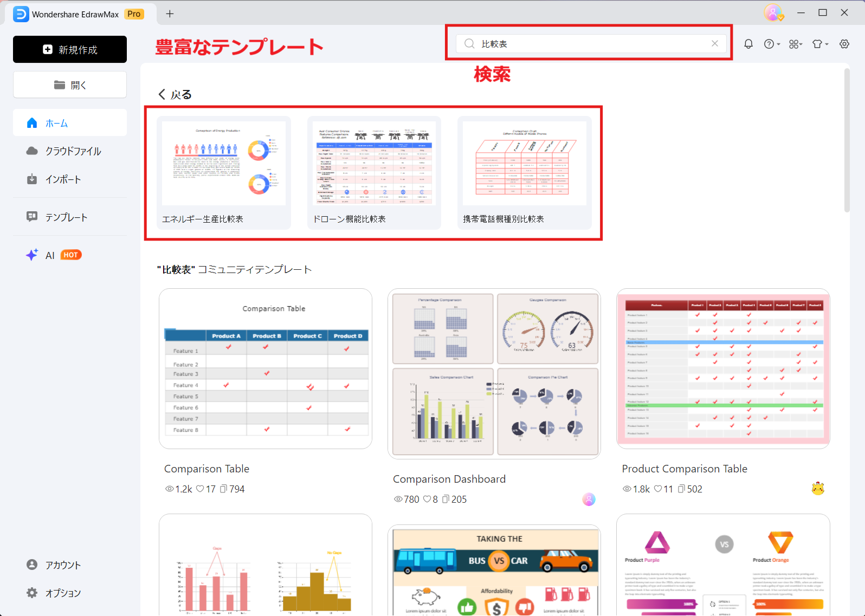Image resolution: width=865 pixels, height=616 pixels.
Task: Click the copy icon showing 205
Action: coord(446,499)
